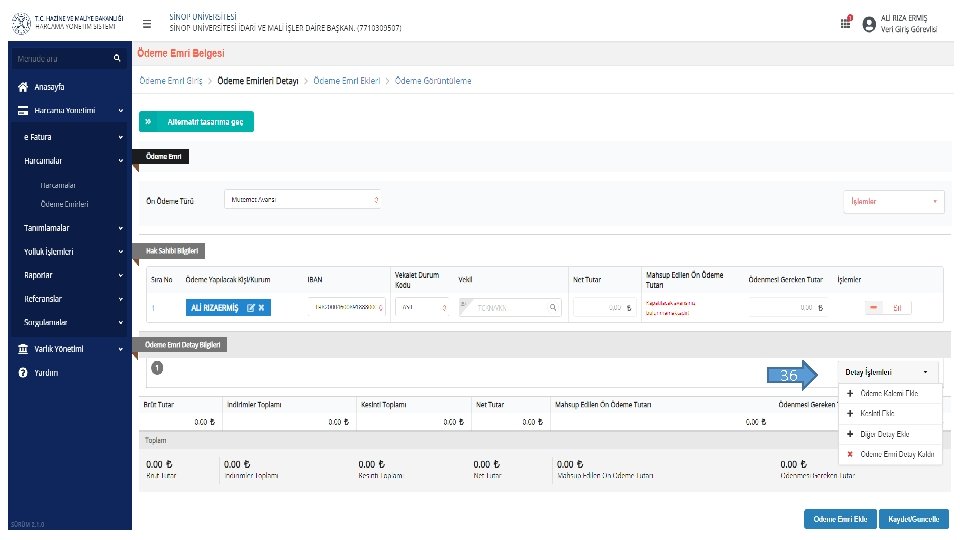This screenshot has height=540, width=960.
Task: Click the Harcama Yönetimi card icon
Action: [x=23, y=111]
